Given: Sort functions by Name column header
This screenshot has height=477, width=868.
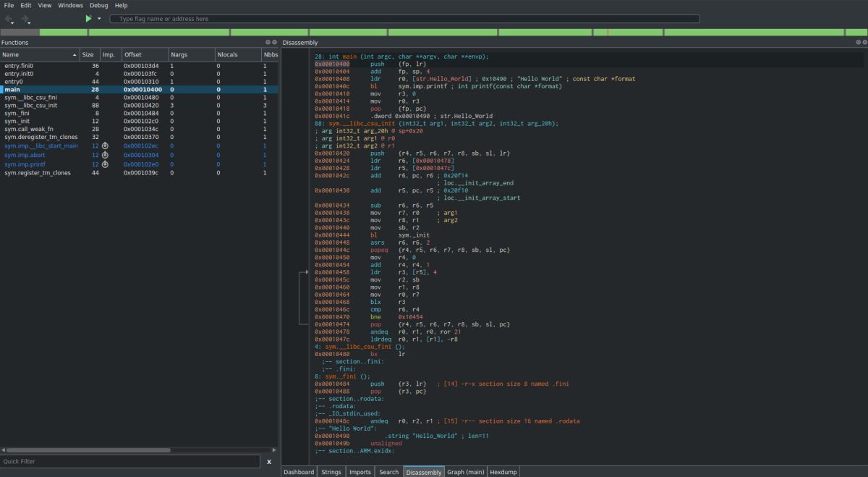Looking at the screenshot, I should coord(39,55).
